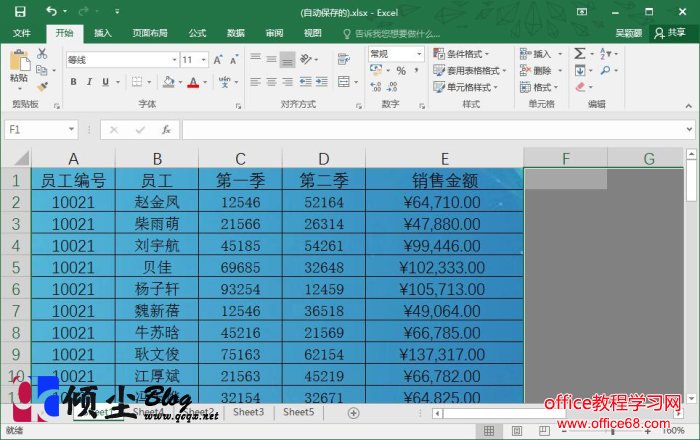The image size is (700, 440).
Task: Click the Wrap Text icon
Action: 343,58
